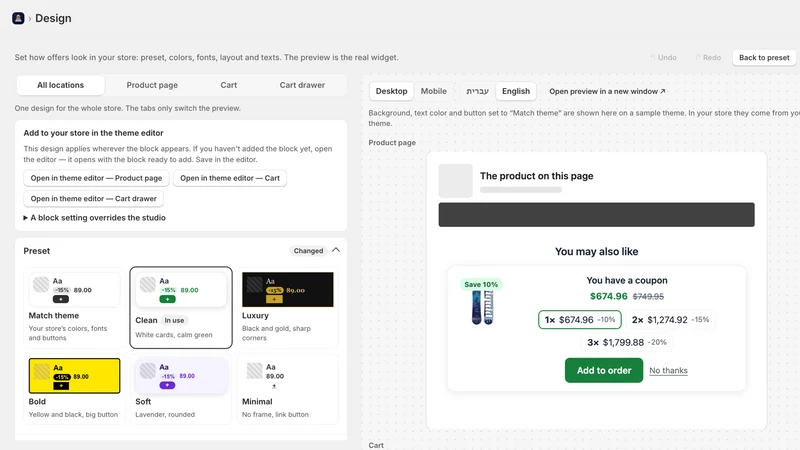Viewport: 800px width, 450px height.
Task: Click Back to preset button
Action: [x=764, y=58]
